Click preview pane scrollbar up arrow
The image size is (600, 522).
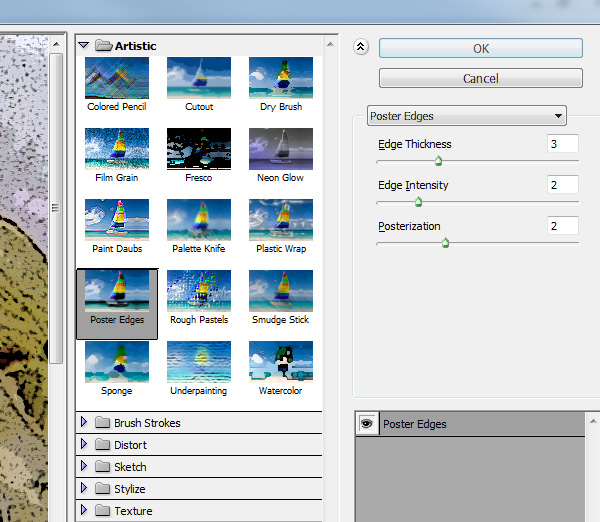coord(56,44)
